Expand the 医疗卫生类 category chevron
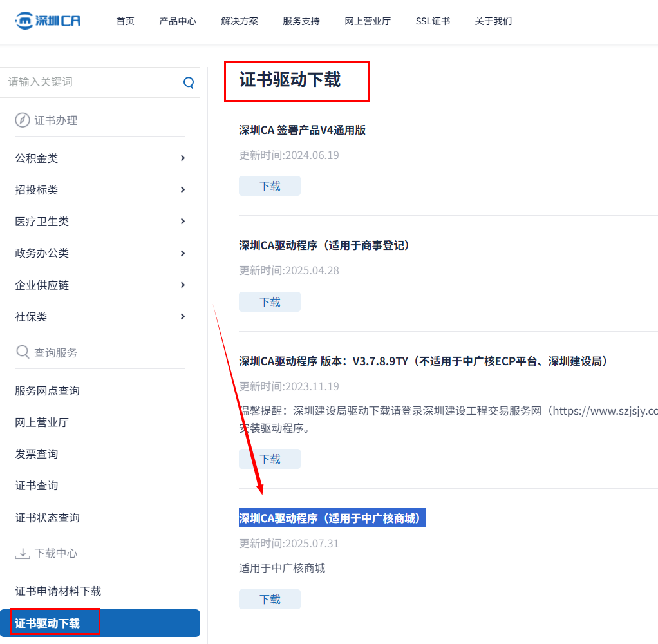Viewport: 658px width, 644px height. (183, 221)
